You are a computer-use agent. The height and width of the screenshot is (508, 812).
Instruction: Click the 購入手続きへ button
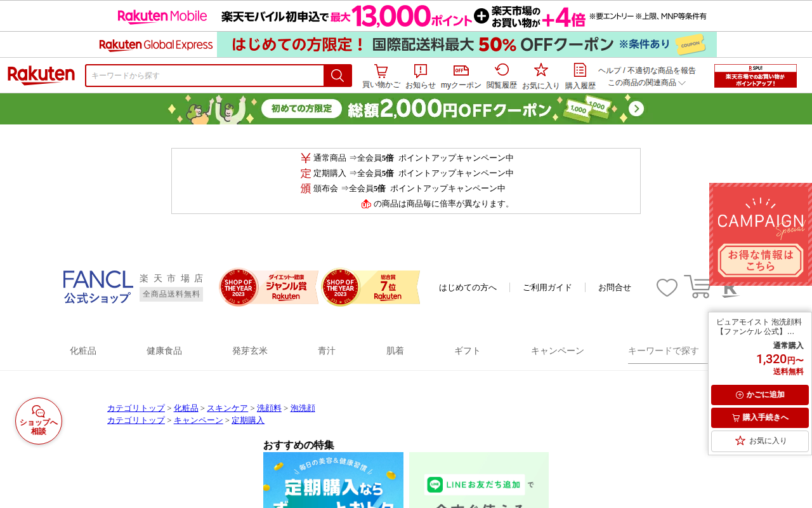[760, 418]
